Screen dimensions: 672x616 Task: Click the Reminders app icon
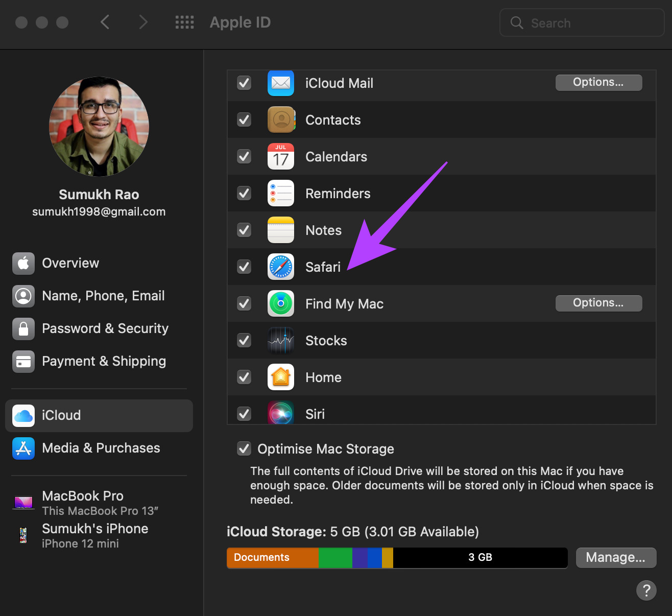click(281, 193)
